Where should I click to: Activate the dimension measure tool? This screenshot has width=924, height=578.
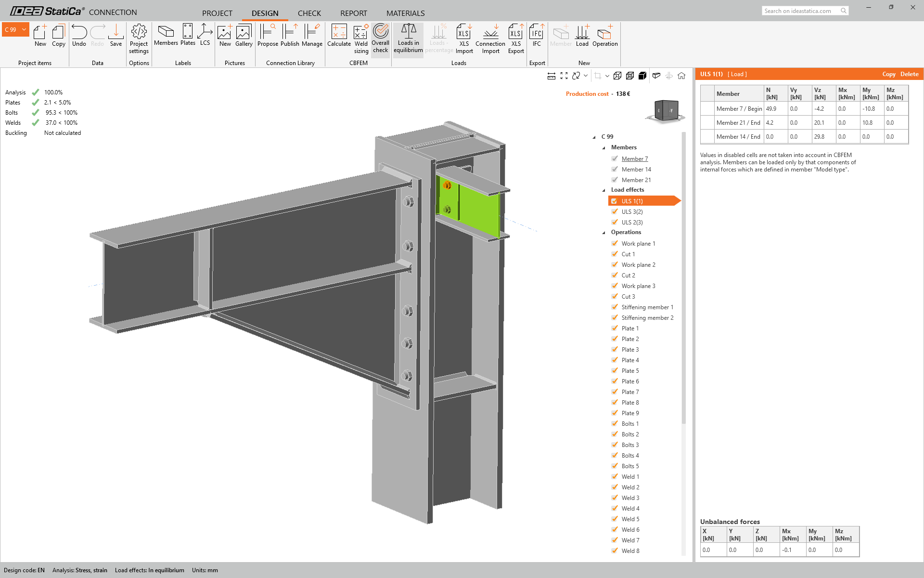pyautogui.click(x=552, y=76)
